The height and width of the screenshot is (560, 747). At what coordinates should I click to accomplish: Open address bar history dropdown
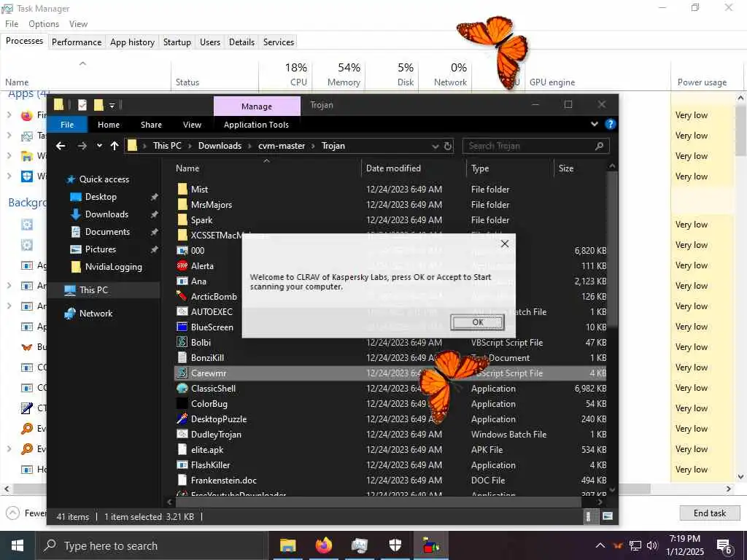[435, 146]
